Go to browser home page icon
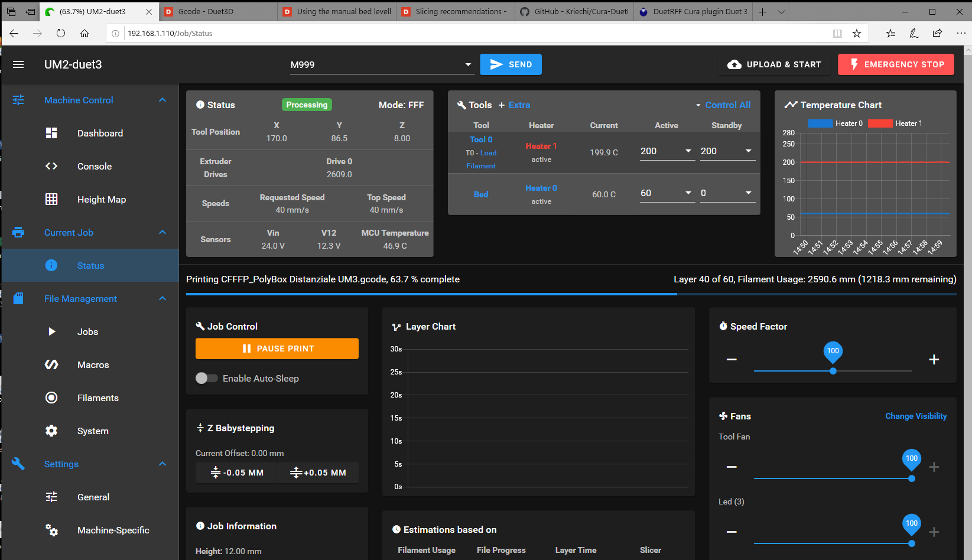The image size is (972, 560). click(x=84, y=33)
